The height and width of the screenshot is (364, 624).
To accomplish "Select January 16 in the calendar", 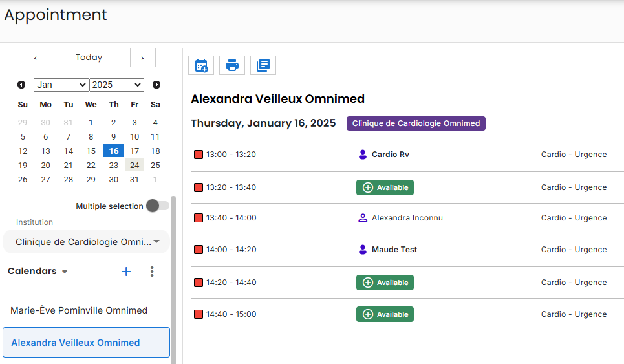I will click(114, 151).
